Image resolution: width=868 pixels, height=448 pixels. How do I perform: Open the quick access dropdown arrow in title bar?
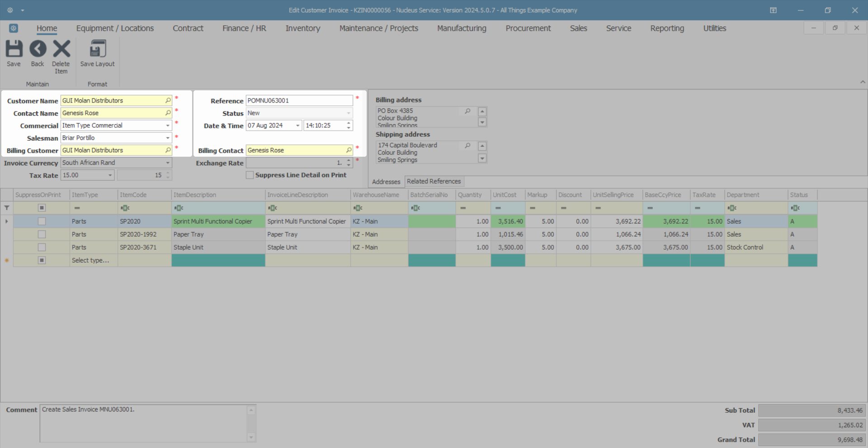click(23, 10)
